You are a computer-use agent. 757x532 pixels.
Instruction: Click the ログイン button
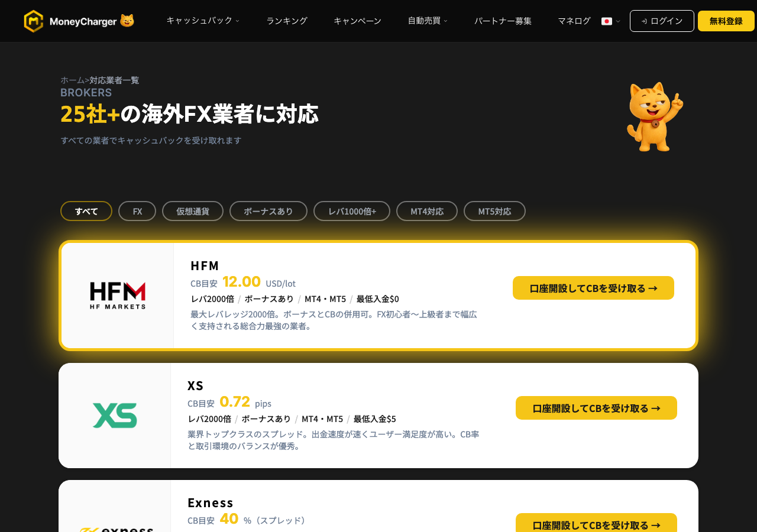[662, 21]
